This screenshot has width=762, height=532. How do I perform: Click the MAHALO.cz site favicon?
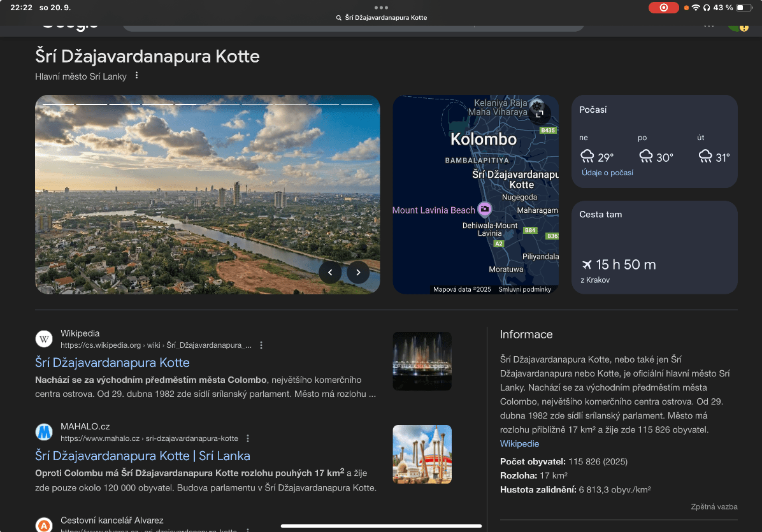click(44, 432)
